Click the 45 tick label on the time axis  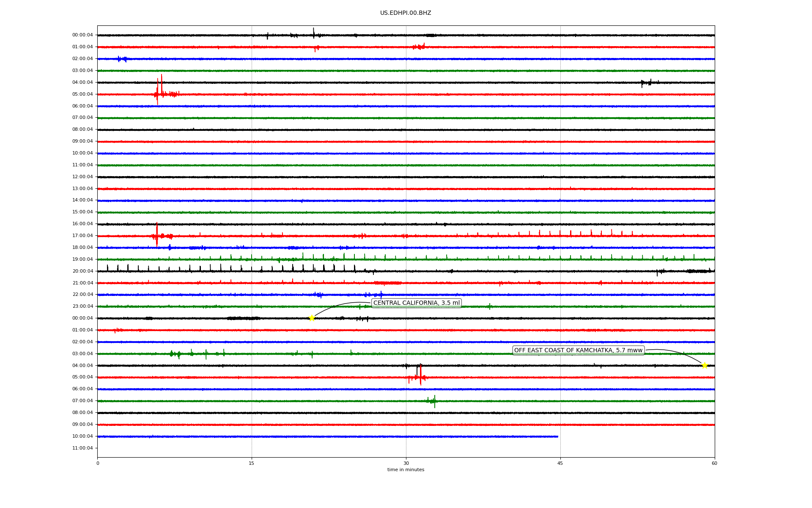pos(560,463)
